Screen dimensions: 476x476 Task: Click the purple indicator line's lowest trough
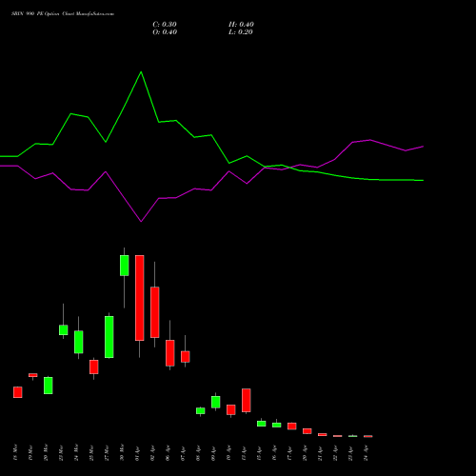click(x=141, y=222)
